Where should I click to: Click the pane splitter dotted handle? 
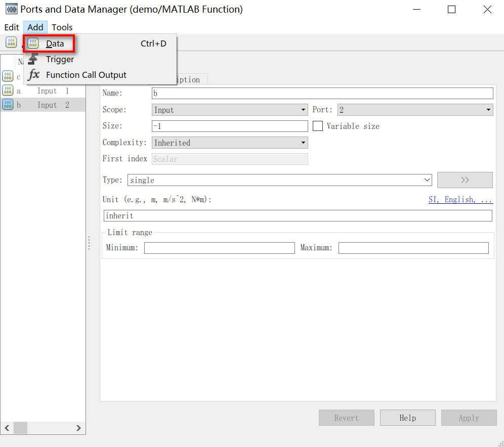(x=89, y=243)
